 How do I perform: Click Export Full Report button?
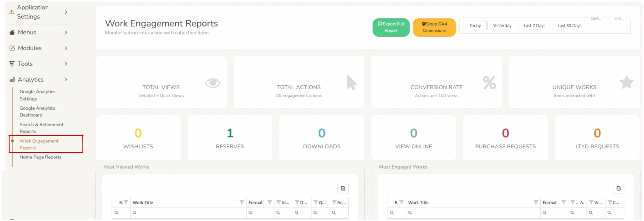391,27
